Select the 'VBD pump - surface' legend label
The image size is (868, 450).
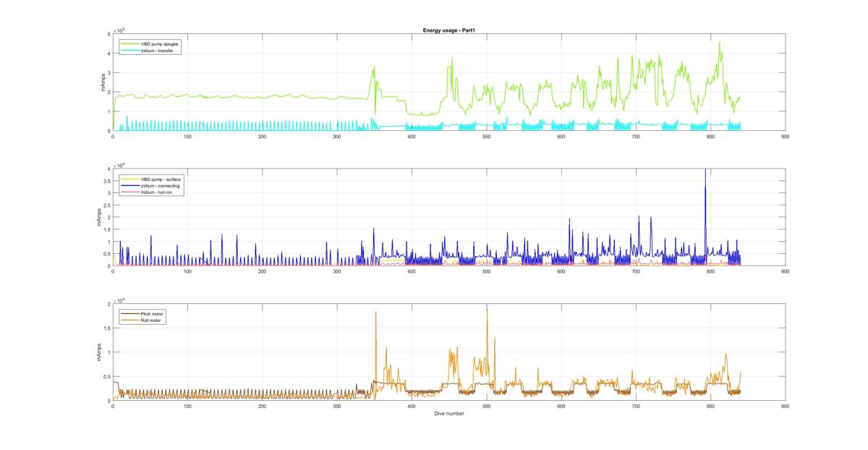pyautogui.click(x=161, y=179)
